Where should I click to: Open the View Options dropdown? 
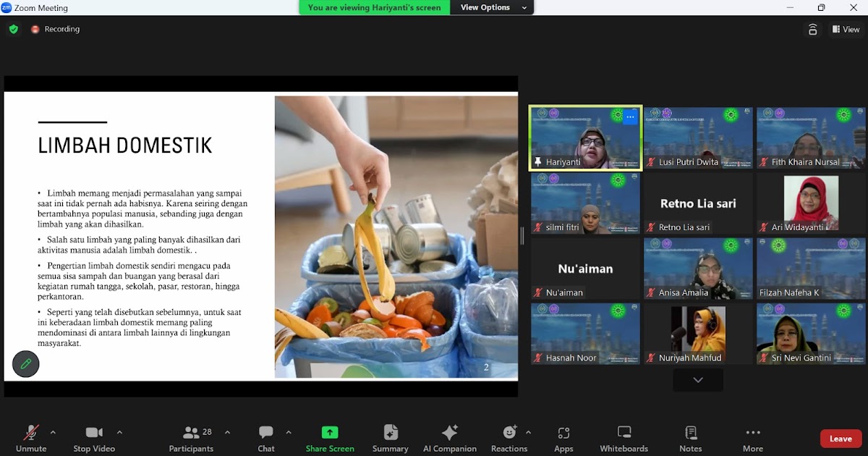(491, 7)
